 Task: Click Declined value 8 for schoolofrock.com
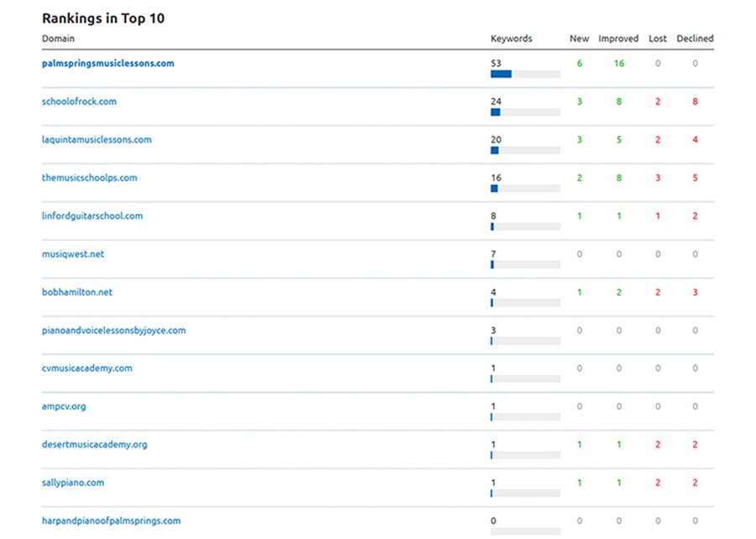[x=696, y=101]
